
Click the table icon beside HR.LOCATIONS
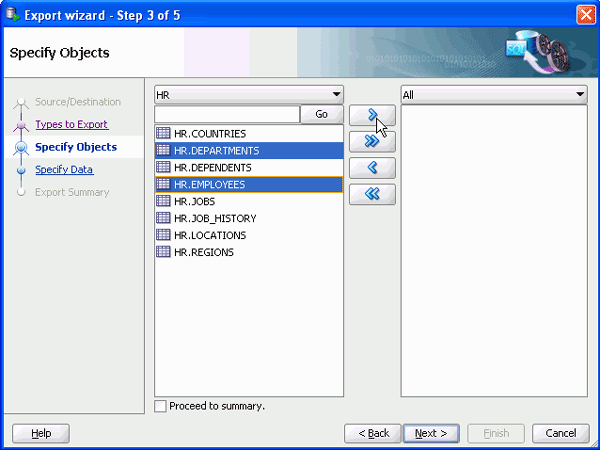(163, 235)
